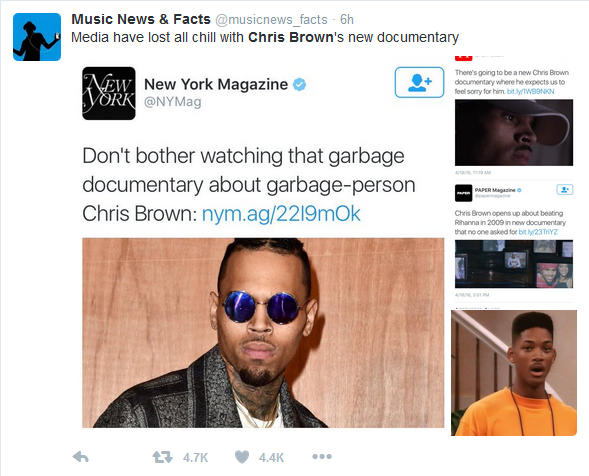Screen dimensions: 589x476
Task: Open the three-dot more options menu
Action: [322, 456]
